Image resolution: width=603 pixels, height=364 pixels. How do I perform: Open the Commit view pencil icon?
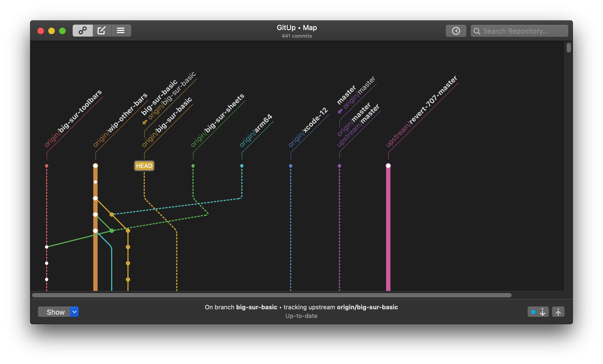coord(102,31)
